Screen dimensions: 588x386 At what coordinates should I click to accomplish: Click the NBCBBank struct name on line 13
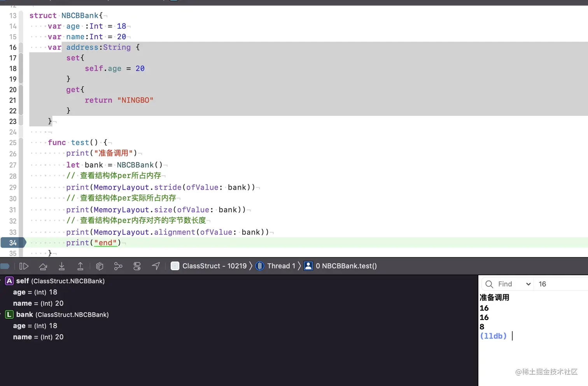(x=80, y=16)
